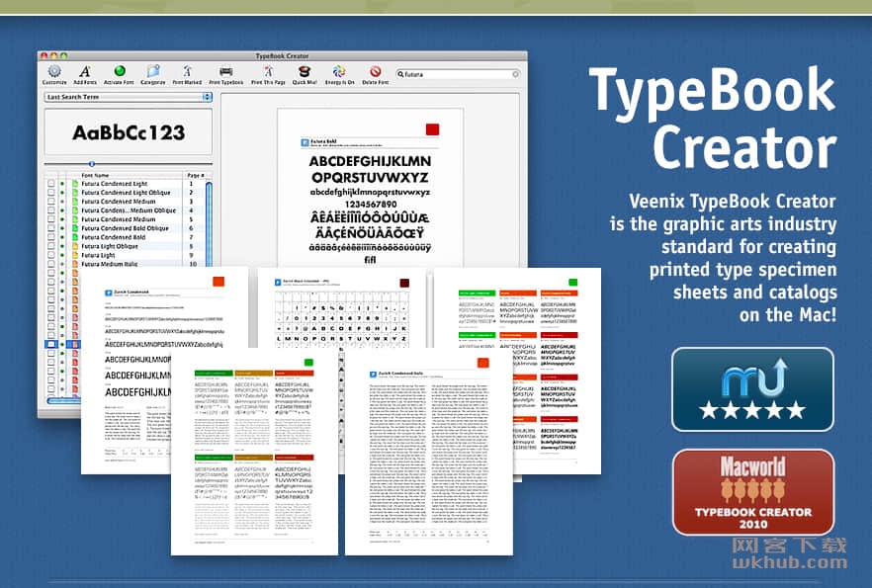Open the Futura Bold specimen page preview
This screenshot has height=588, width=872.
tap(371, 188)
